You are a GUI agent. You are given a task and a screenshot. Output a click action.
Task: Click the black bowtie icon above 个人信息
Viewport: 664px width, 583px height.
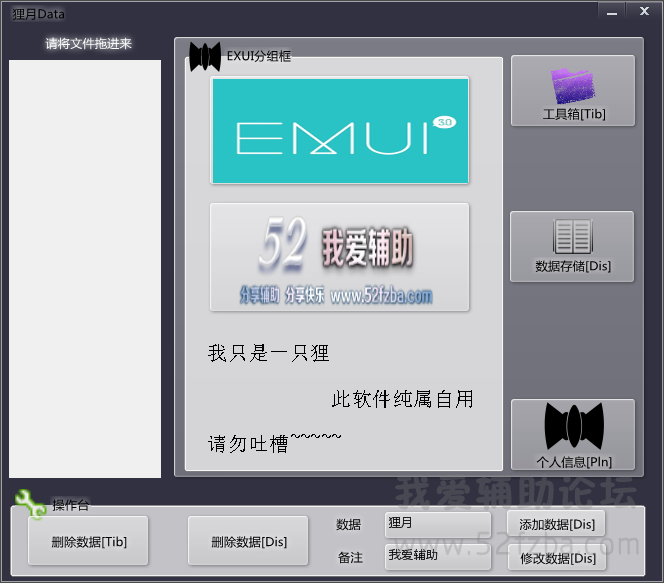pyautogui.click(x=574, y=426)
